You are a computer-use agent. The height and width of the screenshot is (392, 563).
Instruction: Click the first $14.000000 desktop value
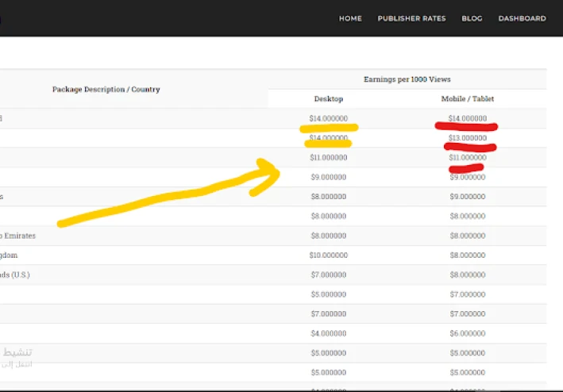[329, 118]
